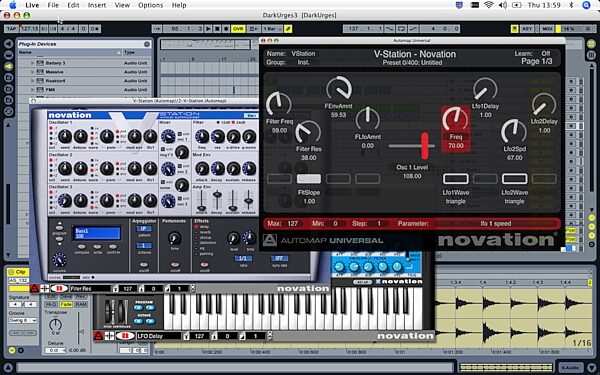The image size is (600, 375).
Task: Click the Transpose knob in the clip view
Action: coord(55,325)
